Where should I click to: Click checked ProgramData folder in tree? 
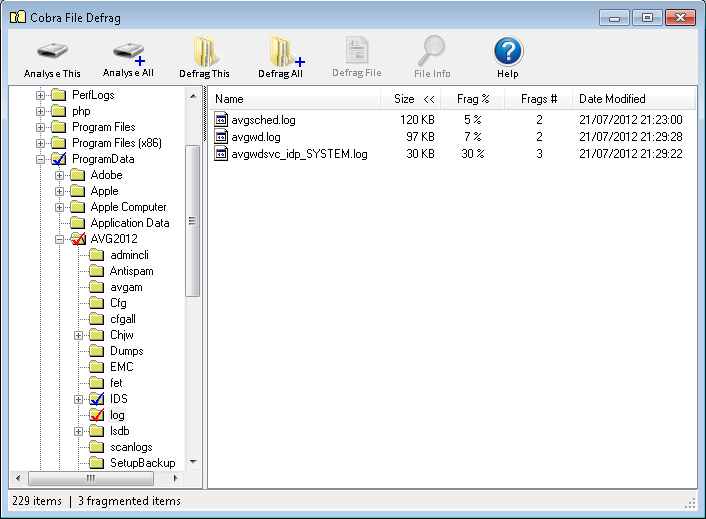(103, 159)
